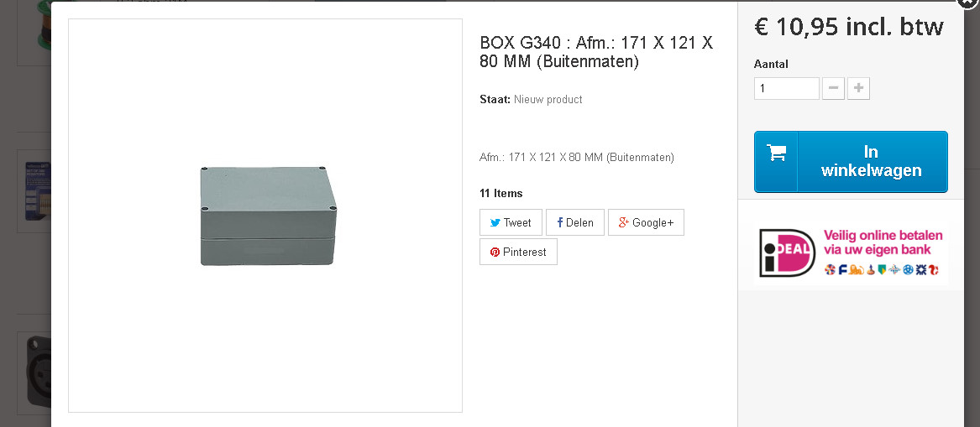Focus the Aantal quantity input field
Screen dimensions: 980x427
tap(786, 88)
